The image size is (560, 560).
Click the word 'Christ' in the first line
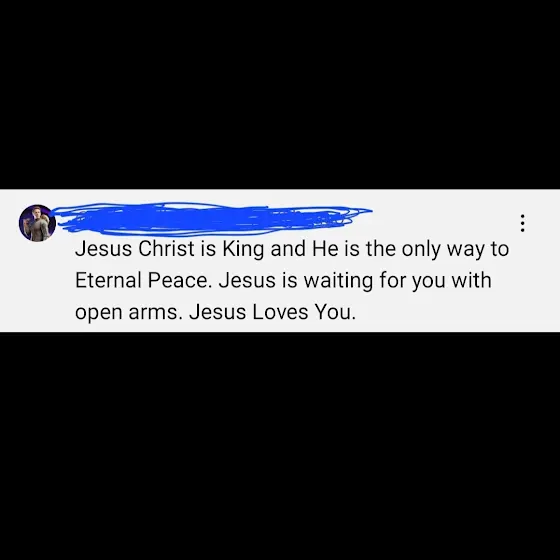(166, 249)
